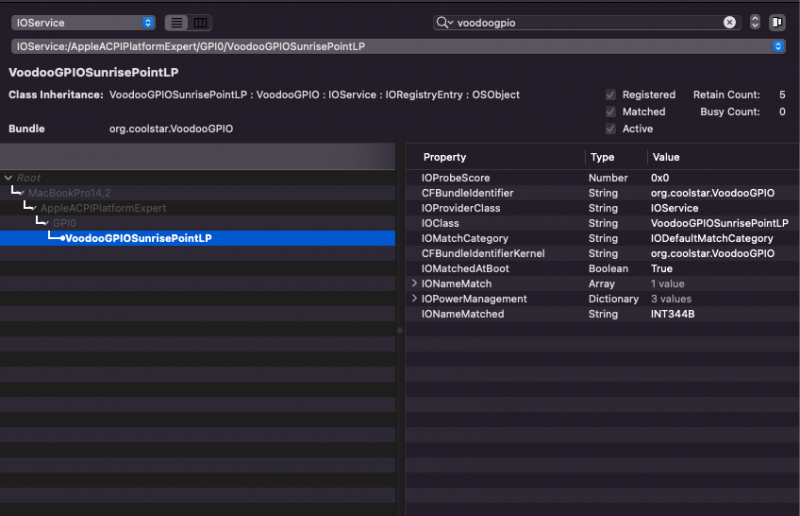
Task: Toggle the Registered checkbox
Action: [x=610, y=95]
